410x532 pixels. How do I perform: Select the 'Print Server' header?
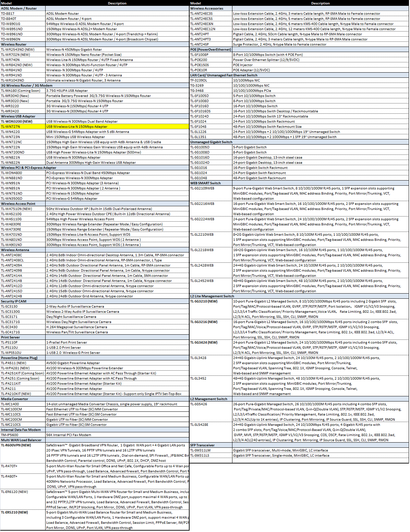23,337
